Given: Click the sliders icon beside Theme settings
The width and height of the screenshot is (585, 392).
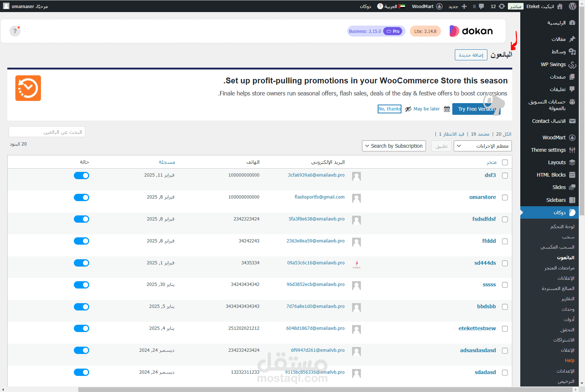Looking at the screenshot, I should [572, 150].
